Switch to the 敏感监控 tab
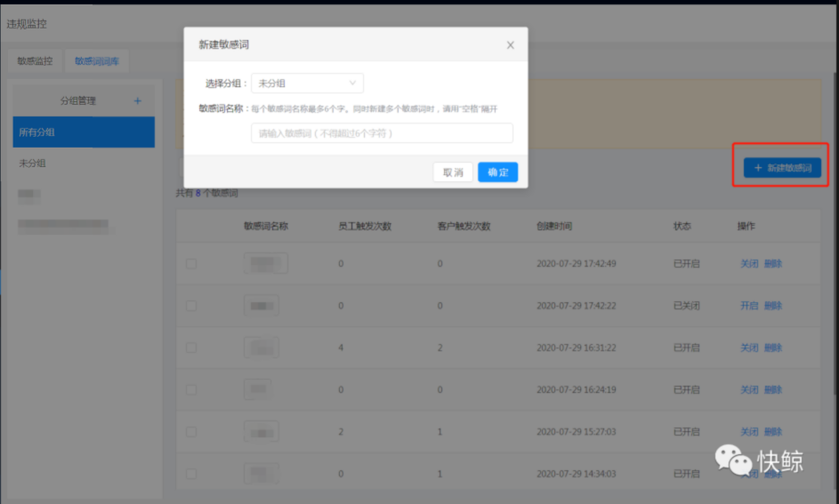This screenshot has height=504, width=839. tap(36, 61)
